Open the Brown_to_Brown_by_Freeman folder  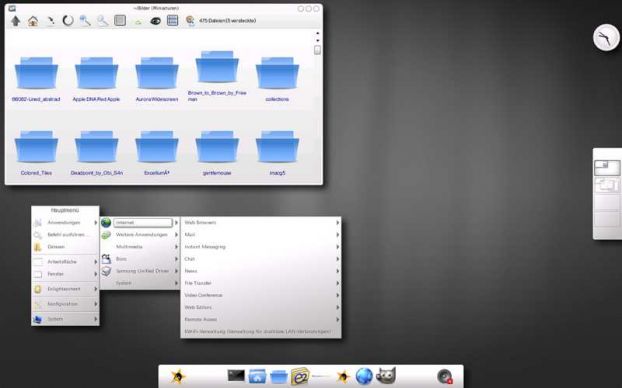click(x=217, y=76)
